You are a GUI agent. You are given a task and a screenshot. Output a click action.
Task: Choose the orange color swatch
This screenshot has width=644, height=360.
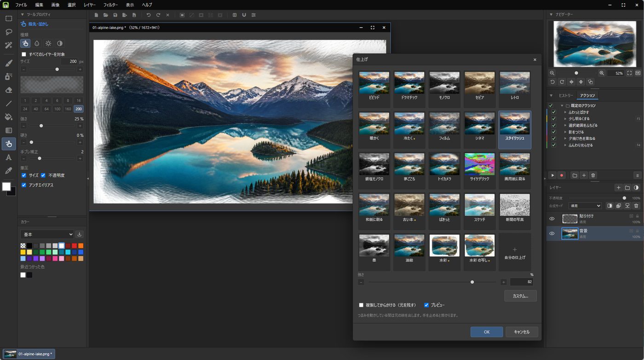81,246
